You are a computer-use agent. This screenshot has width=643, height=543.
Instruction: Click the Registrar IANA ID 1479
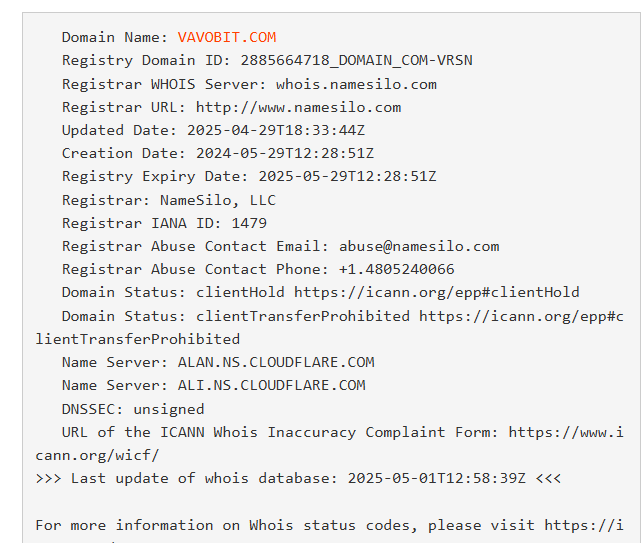coord(249,223)
